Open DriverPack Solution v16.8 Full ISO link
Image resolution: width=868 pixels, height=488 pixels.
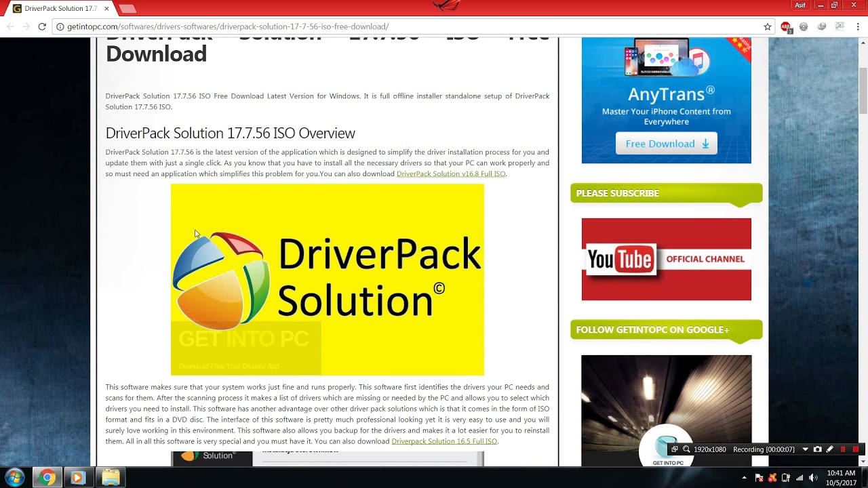[451, 174]
